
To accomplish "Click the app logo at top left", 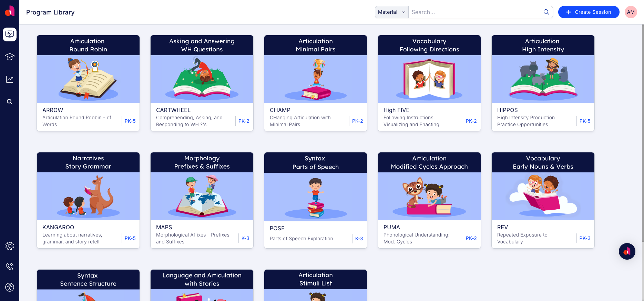I will (10, 11).
